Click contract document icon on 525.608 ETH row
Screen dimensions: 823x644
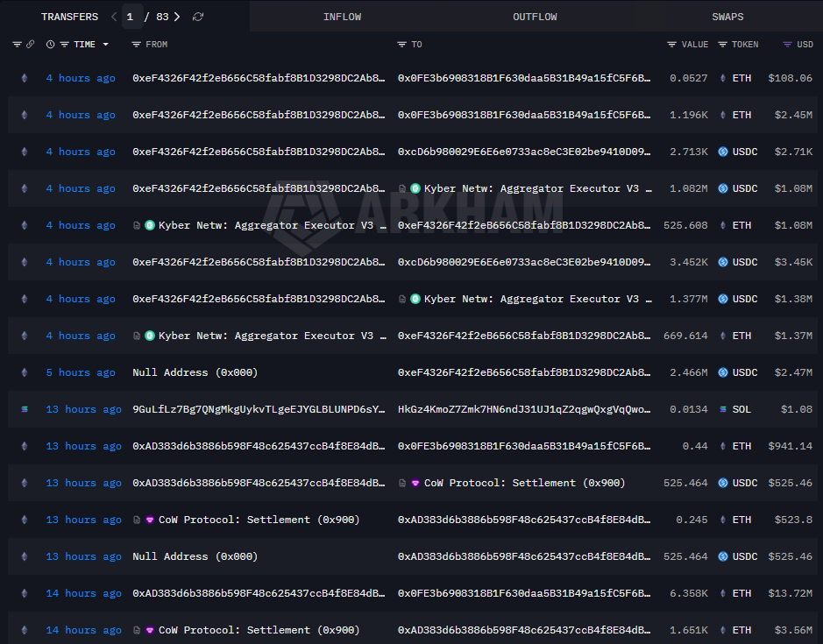[x=137, y=225]
